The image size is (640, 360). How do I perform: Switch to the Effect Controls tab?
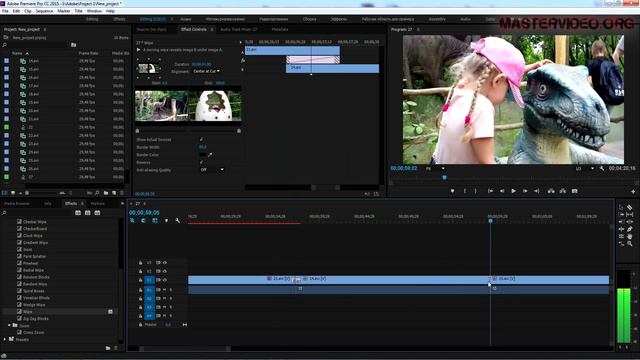pos(194,29)
